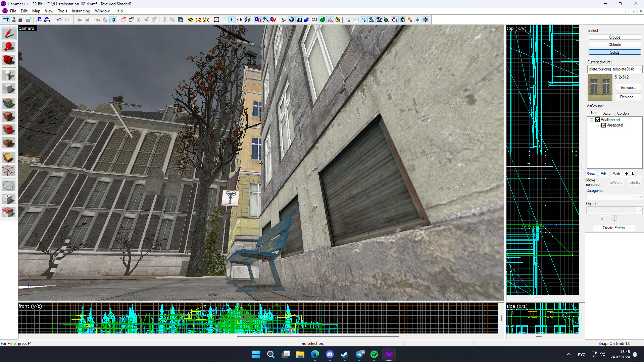This screenshot has width=644, height=362.
Task: Collapse the Reallocated visgroup tree item
Action: pos(592,120)
